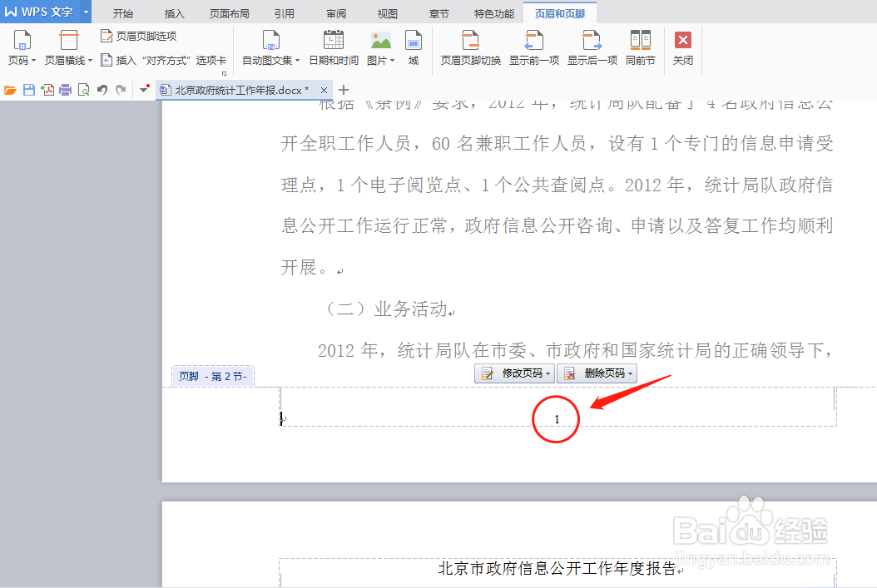877x588 pixels.
Task: Save the document with the floppy icon
Action: [29, 90]
